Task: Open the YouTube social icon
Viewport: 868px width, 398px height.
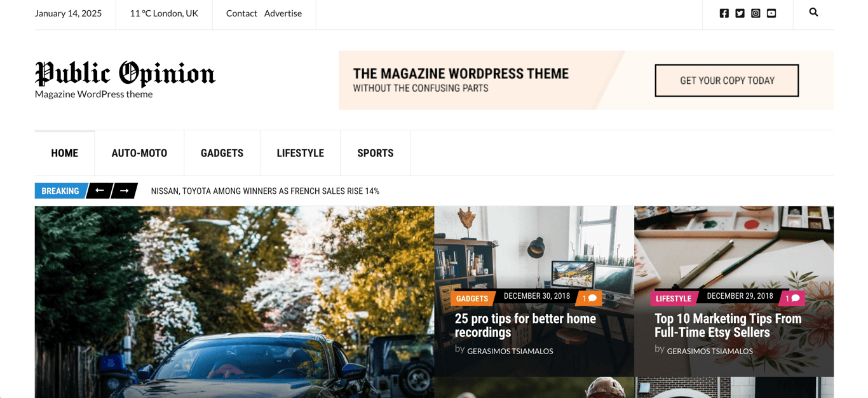Action: (x=771, y=13)
